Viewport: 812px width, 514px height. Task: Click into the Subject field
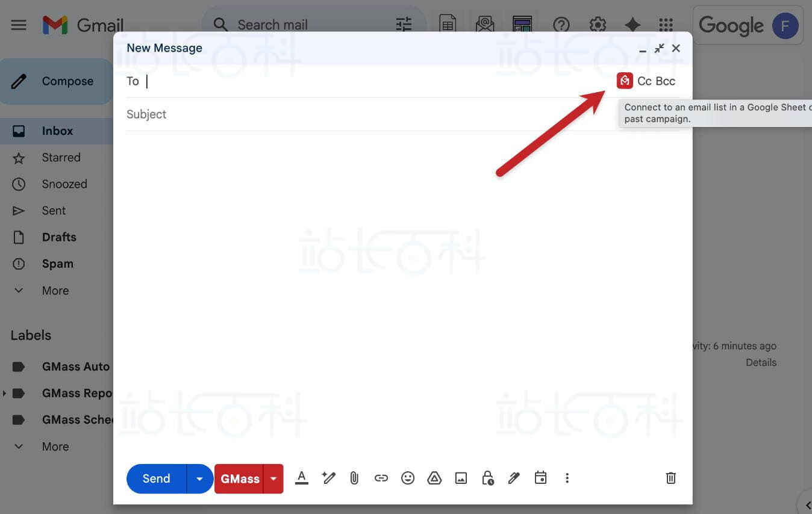[x=361, y=114]
